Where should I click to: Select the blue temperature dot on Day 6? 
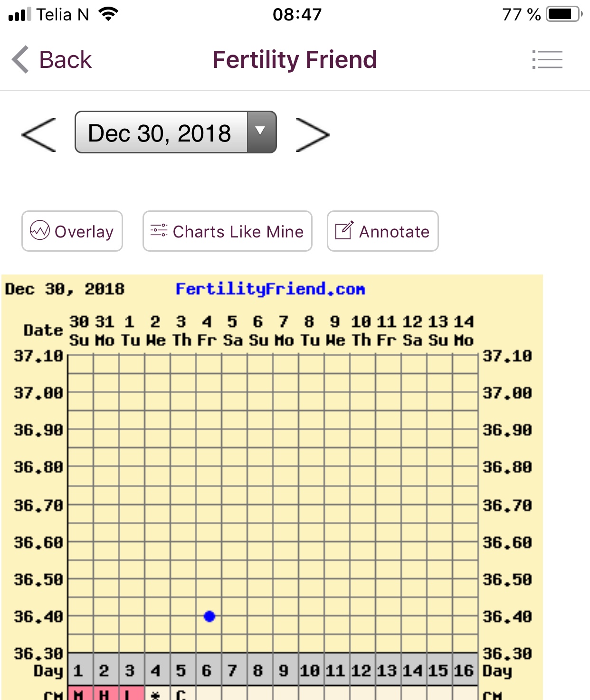(x=209, y=616)
